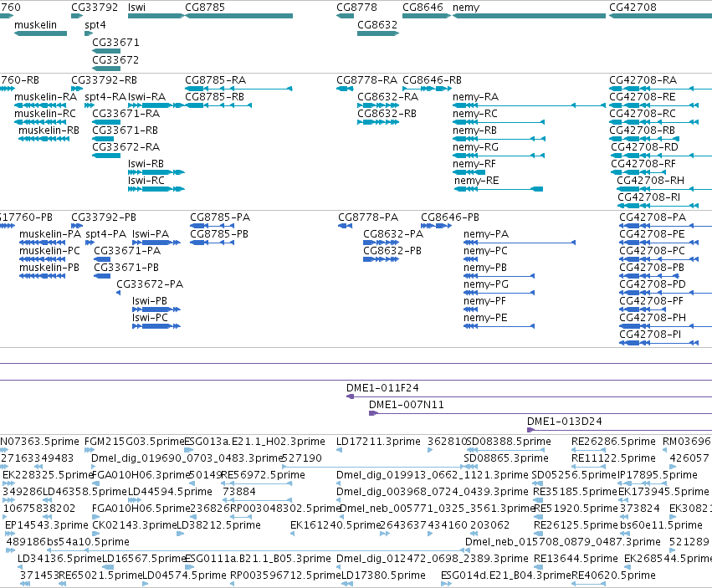Click the spt4 gene label
This screenshot has width=712, height=588.
point(95,25)
